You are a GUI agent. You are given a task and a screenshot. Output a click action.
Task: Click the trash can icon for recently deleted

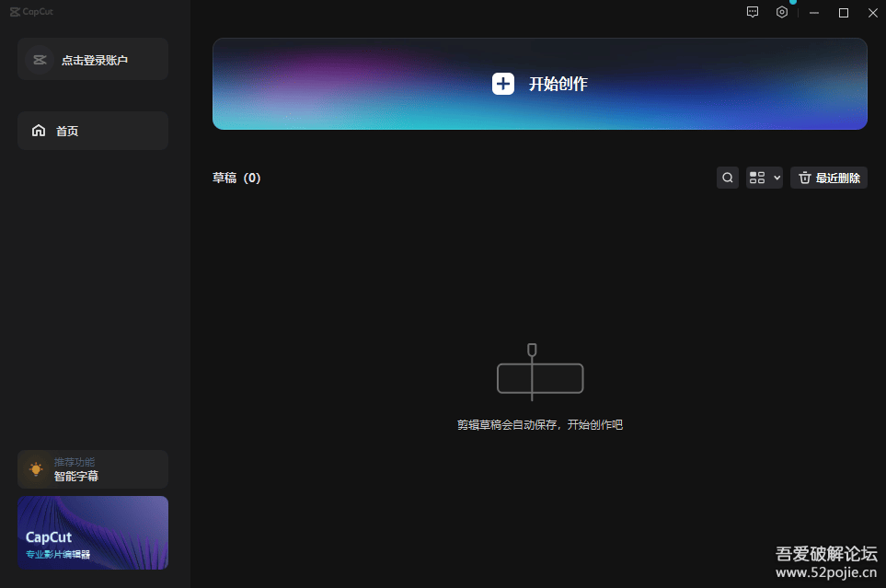point(805,178)
